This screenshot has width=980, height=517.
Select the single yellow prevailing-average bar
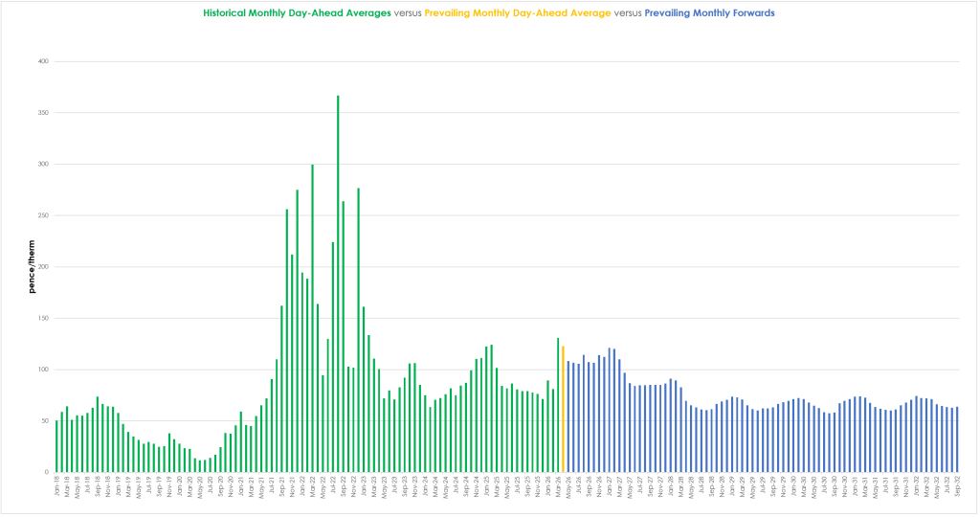[x=564, y=410]
